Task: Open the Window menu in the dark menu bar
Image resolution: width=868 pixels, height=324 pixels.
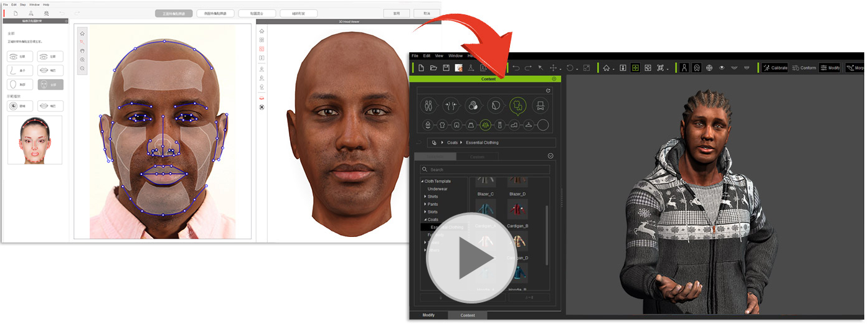Action: click(455, 56)
